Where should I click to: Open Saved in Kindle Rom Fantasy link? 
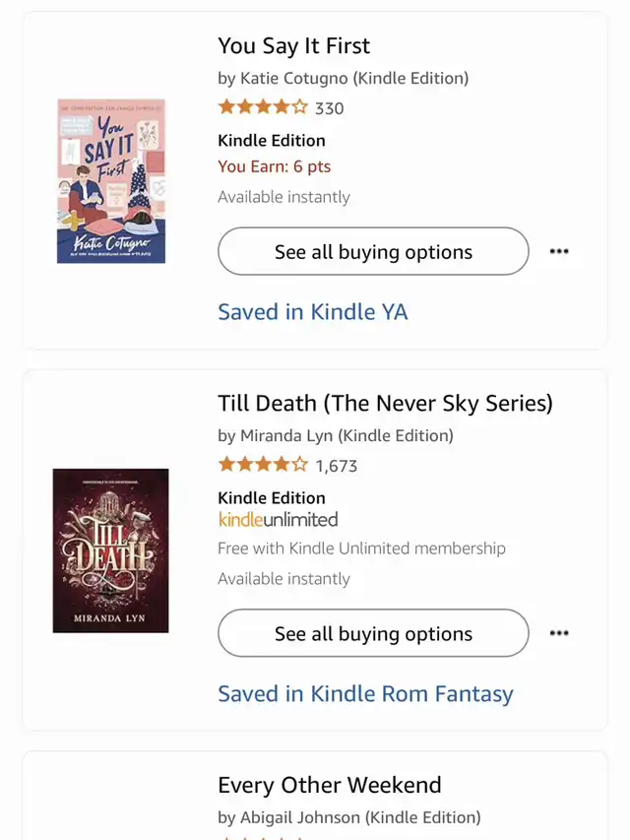365,693
